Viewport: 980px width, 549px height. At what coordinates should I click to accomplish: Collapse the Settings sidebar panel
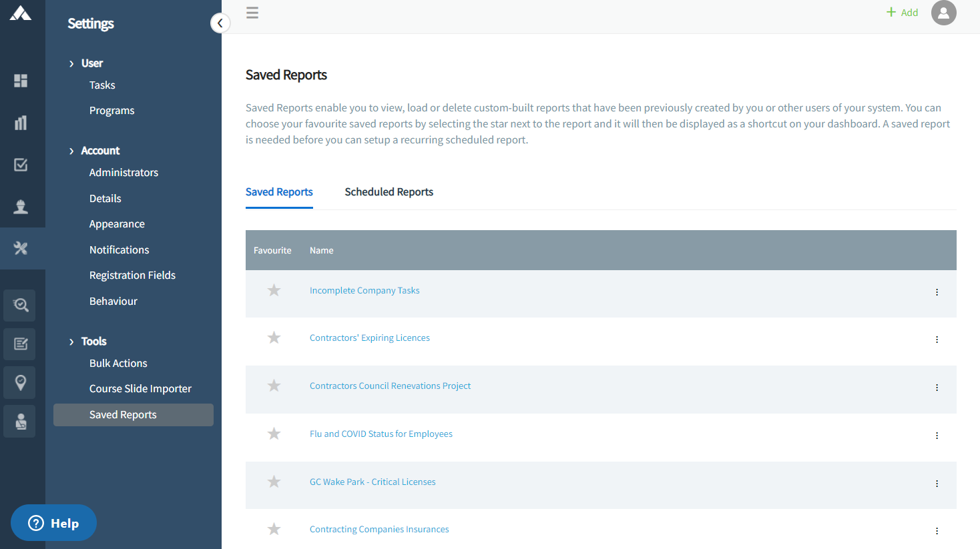(x=220, y=23)
